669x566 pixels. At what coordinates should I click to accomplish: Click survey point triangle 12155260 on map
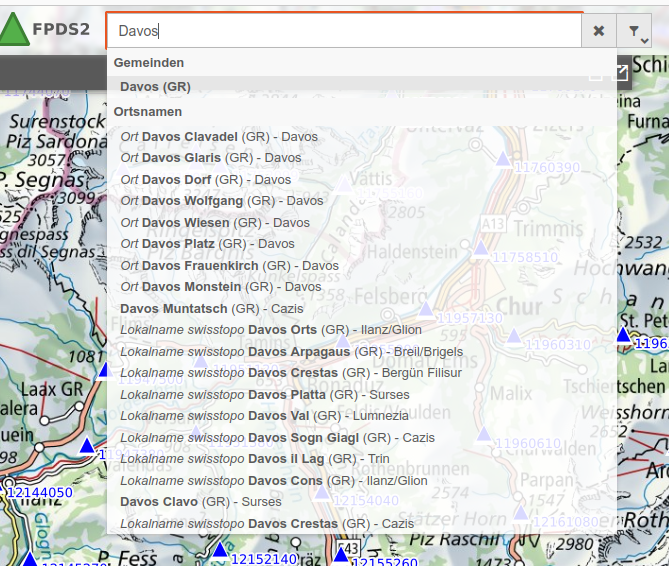[x=341, y=554]
